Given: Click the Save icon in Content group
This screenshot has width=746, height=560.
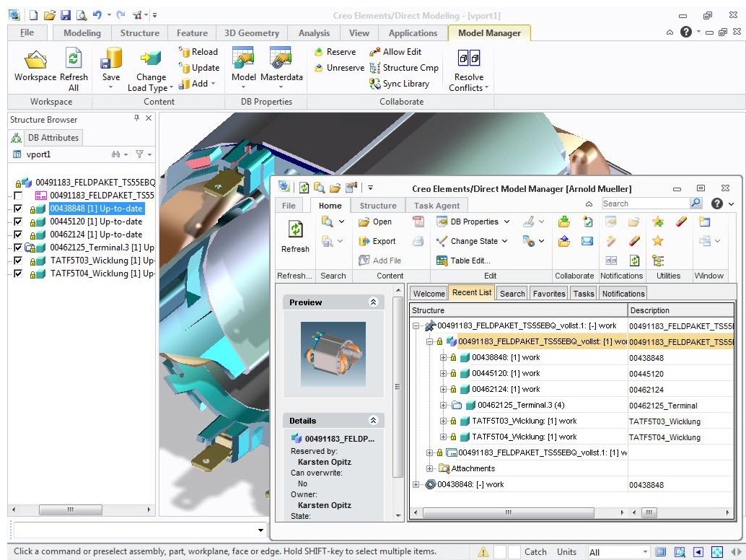Looking at the screenshot, I should coord(111,58).
